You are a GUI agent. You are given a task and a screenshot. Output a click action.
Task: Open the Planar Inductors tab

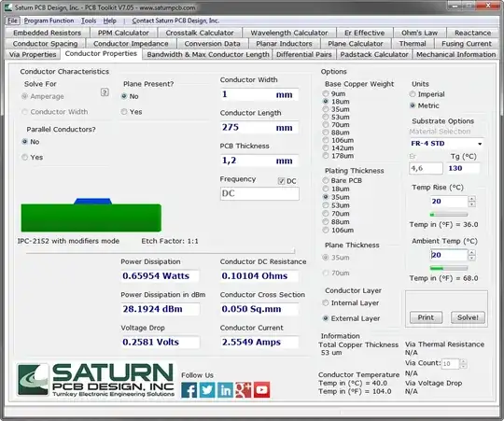[x=284, y=44]
